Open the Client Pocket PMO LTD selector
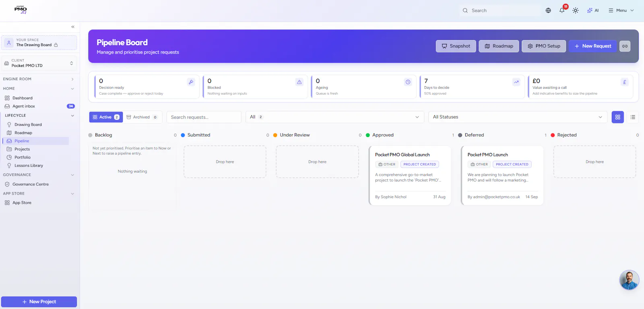644x309 pixels. click(x=39, y=63)
